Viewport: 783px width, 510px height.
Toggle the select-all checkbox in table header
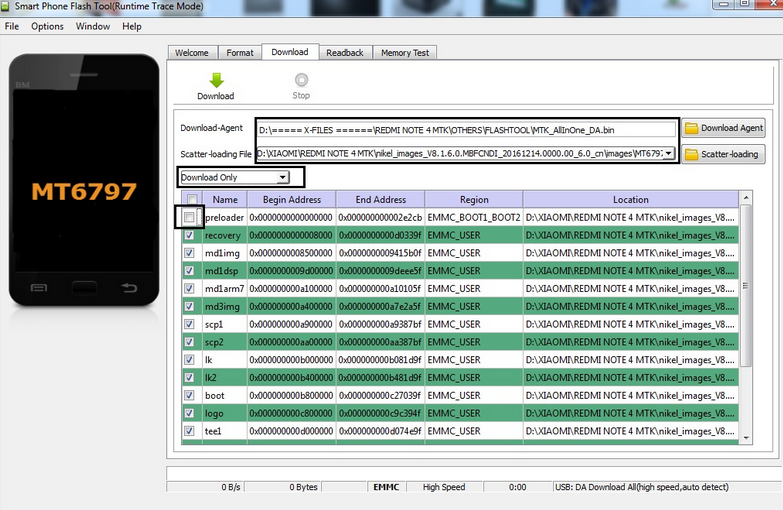point(192,199)
